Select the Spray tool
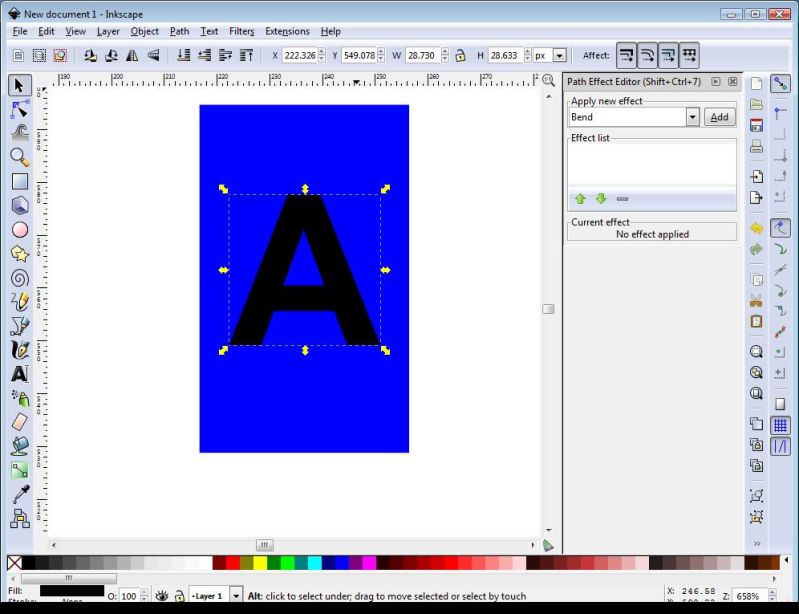The image size is (799, 614). (x=19, y=398)
